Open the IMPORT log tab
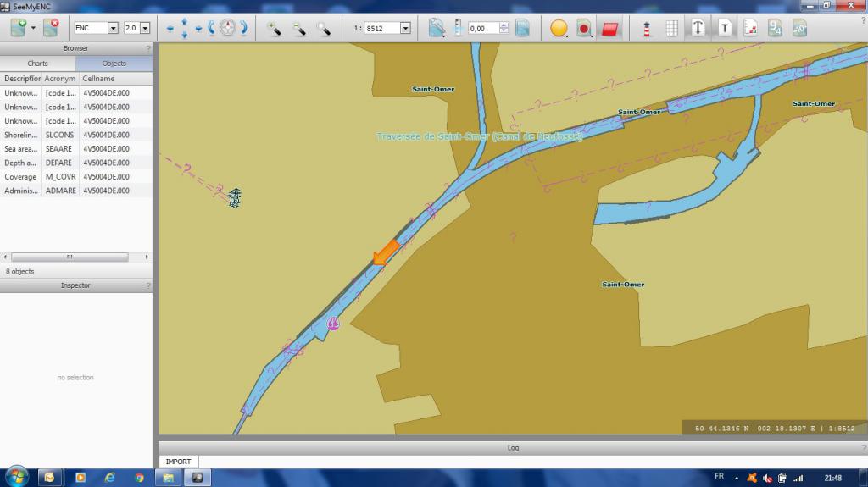Viewport: 868px width, 487px height. click(178, 462)
